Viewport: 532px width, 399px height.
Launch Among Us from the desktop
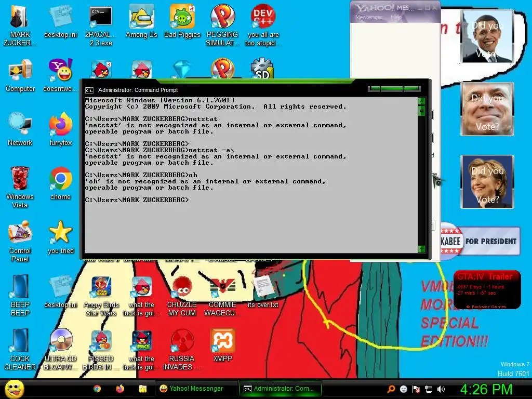141,22
